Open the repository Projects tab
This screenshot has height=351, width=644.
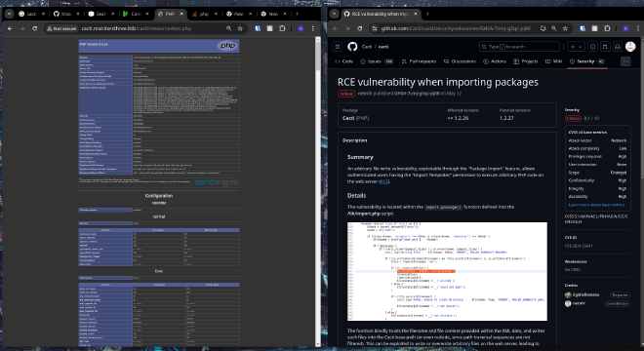pos(525,61)
